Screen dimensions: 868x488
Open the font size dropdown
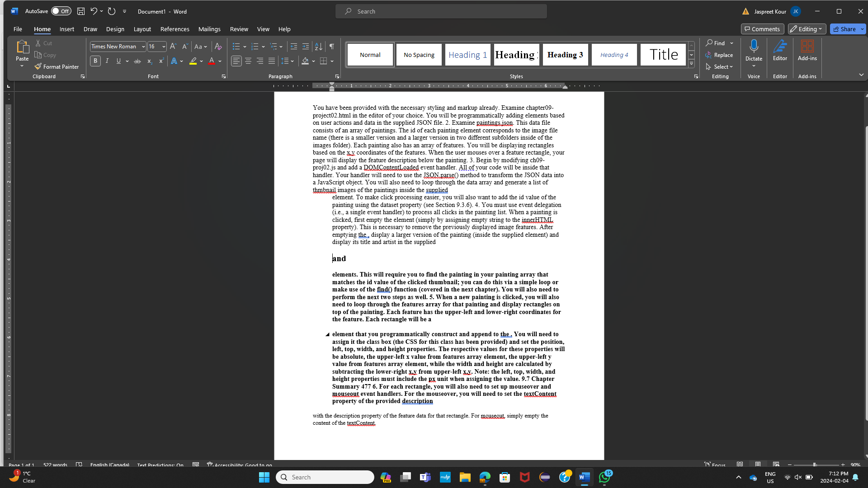163,46
